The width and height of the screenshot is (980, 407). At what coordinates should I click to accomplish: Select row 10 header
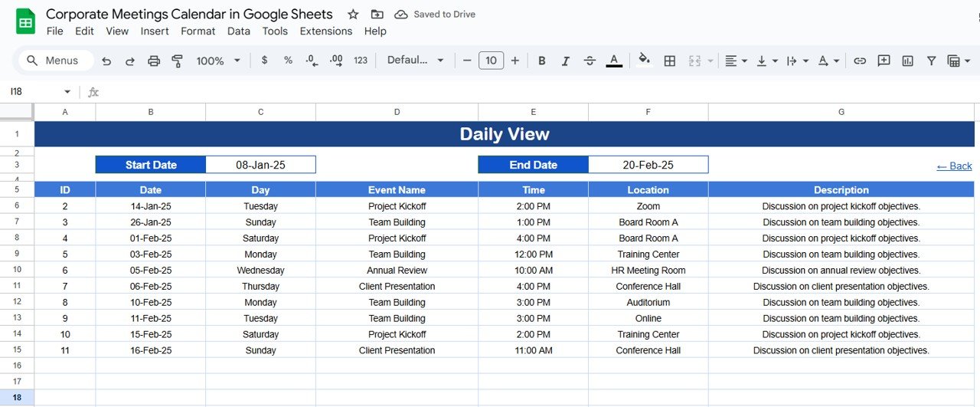[17, 270]
